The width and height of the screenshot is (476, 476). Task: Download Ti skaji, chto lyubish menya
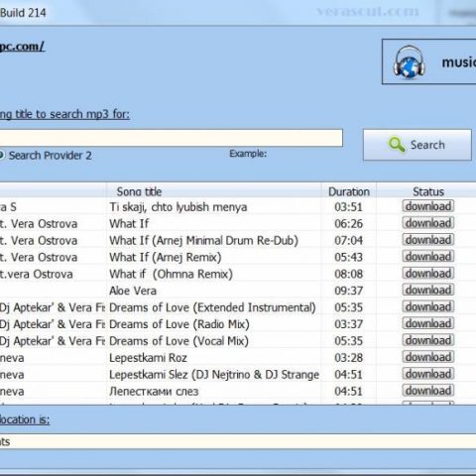(x=428, y=206)
